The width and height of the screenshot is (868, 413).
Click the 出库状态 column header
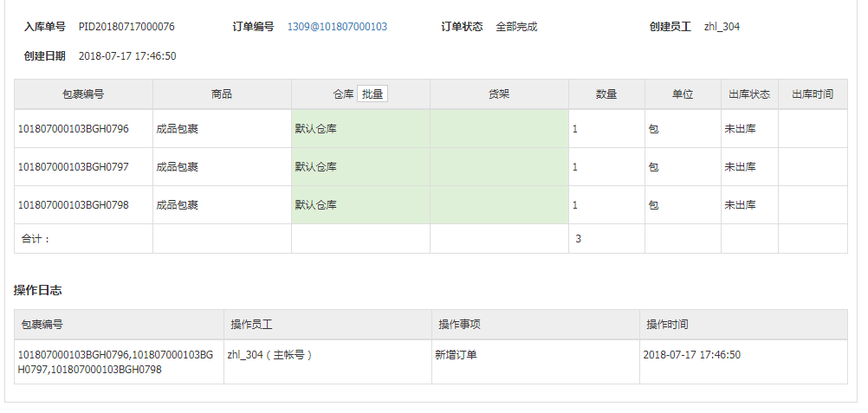click(x=749, y=94)
